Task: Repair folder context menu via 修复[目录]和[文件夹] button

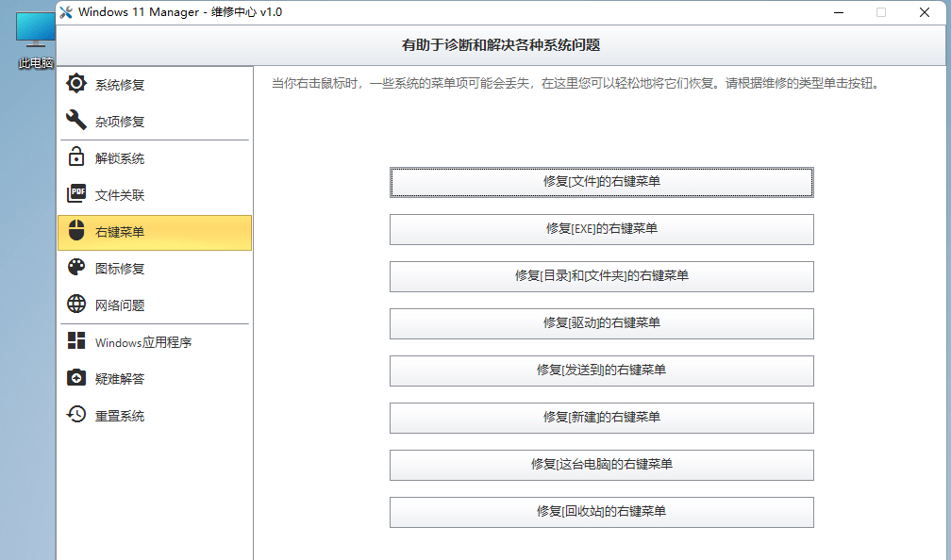Action: coord(601,276)
